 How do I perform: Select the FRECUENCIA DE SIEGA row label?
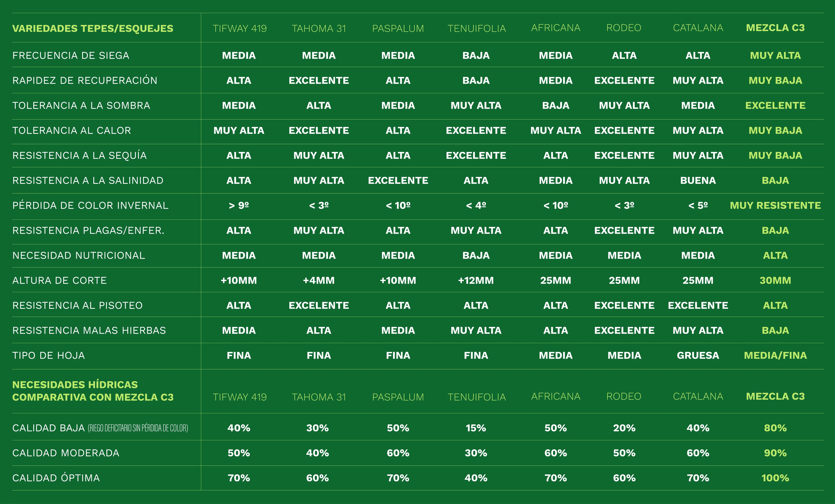pos(71,56)
